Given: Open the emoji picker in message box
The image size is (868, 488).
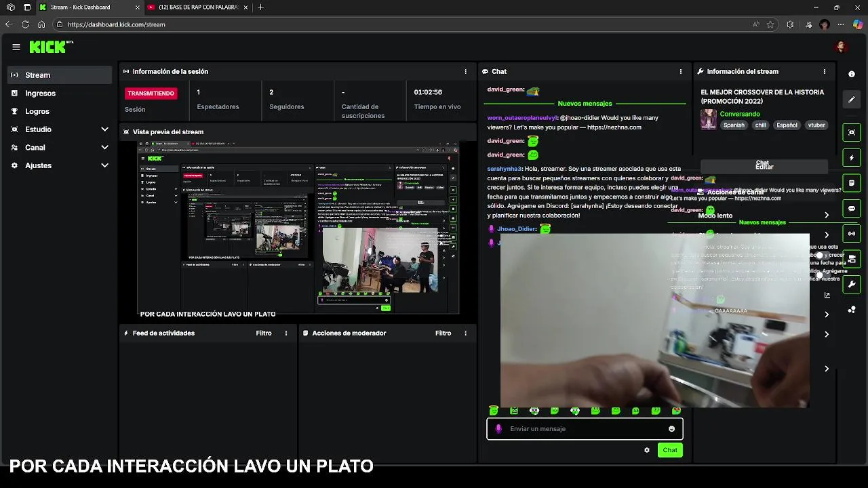Looking at the screenshot, I should point(672,428).
